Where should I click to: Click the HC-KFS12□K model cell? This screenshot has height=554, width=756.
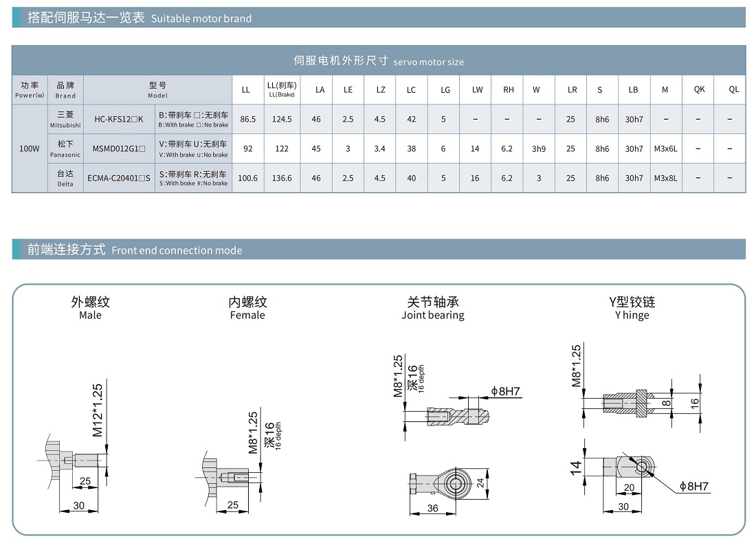coord(119,119)
